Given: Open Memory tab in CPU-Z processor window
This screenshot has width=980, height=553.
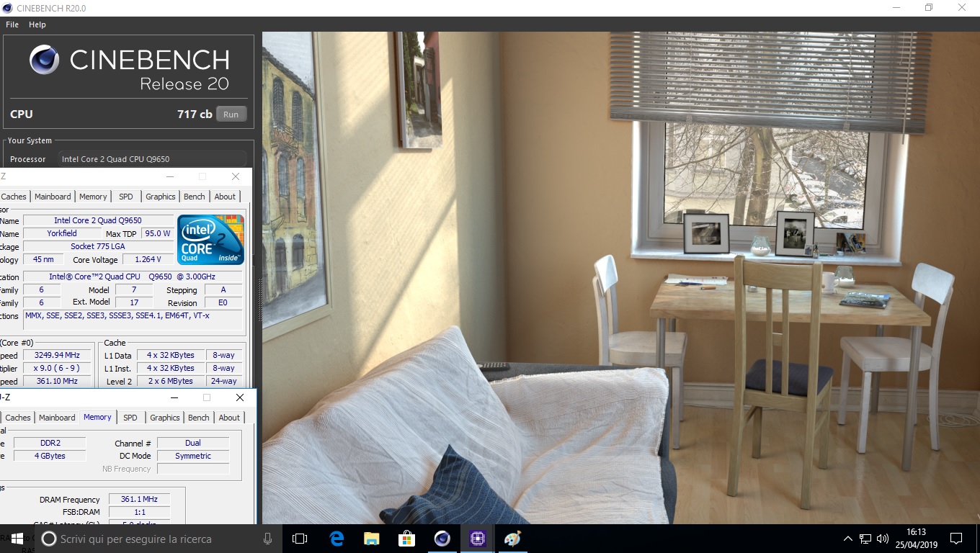Looking at the screenshot, I should coord(93,197).
